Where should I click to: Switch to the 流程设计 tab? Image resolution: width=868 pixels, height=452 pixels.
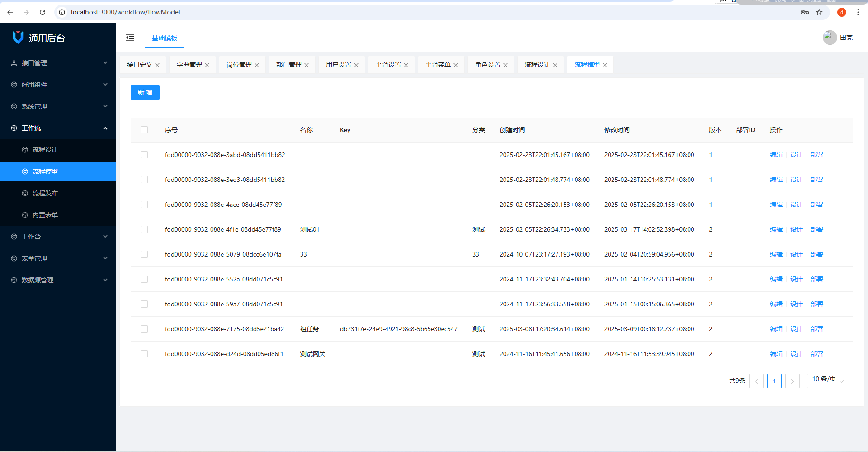coord(537,65)
